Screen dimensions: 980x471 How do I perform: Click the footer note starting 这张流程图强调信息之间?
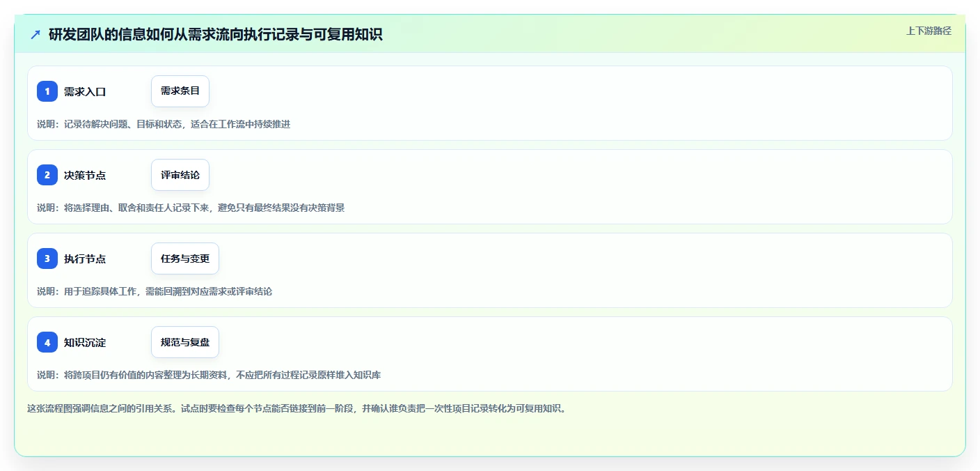(298, 408)
